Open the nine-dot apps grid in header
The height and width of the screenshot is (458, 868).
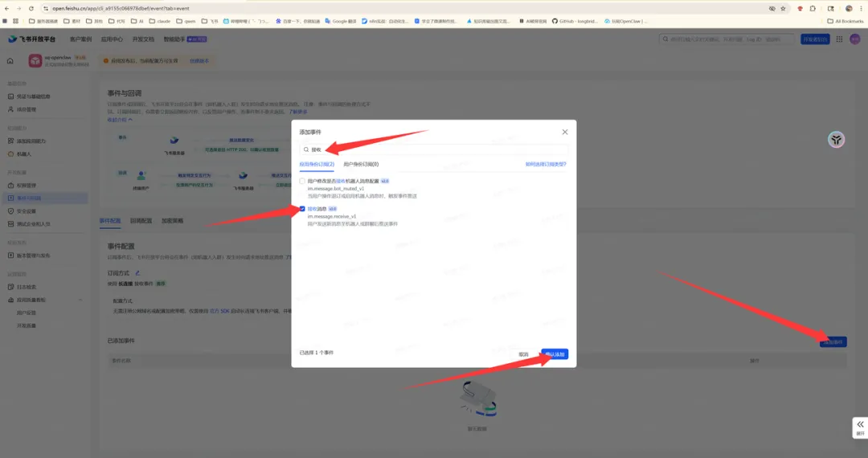[x=839, y=39]
